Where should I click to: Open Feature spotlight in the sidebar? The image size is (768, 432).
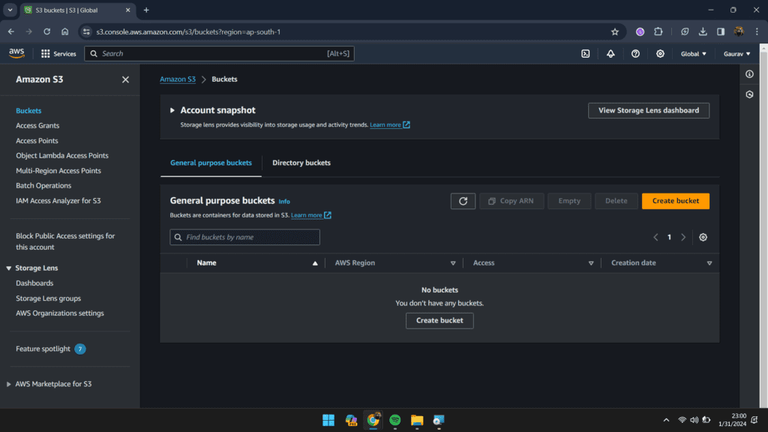[x=43, y=349]
